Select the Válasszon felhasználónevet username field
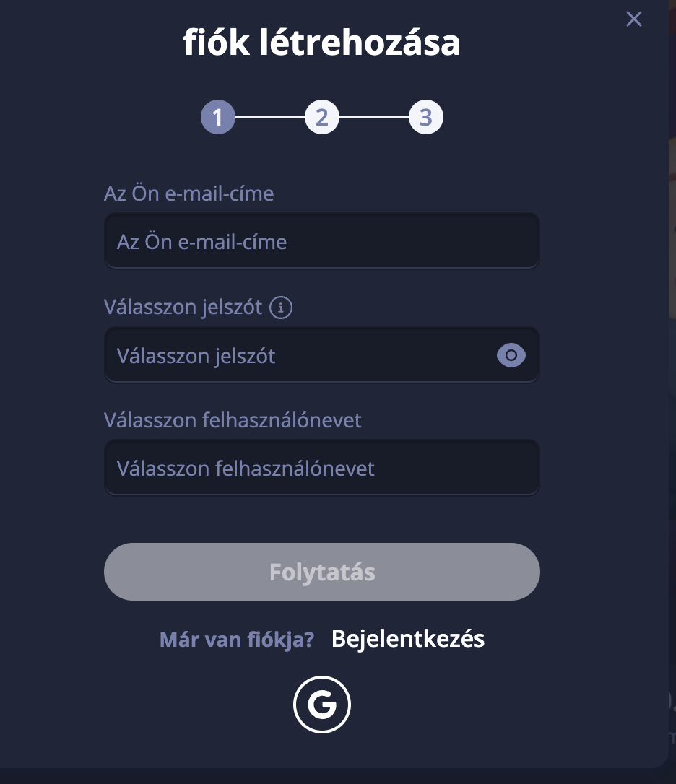Image resolution: width=676 pixels, height=784 pixels. coord(321,469)
